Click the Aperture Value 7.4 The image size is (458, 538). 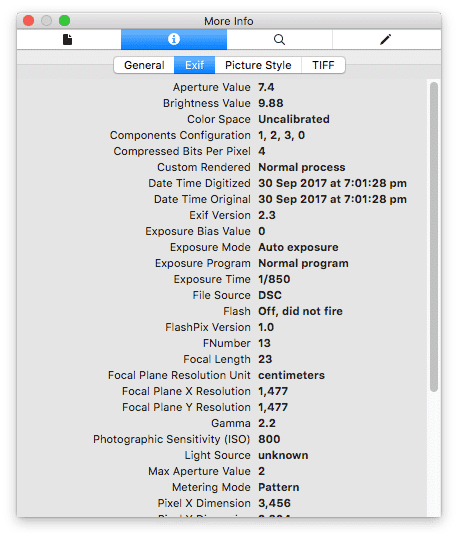pyautogui.click(x=266, y=87)
